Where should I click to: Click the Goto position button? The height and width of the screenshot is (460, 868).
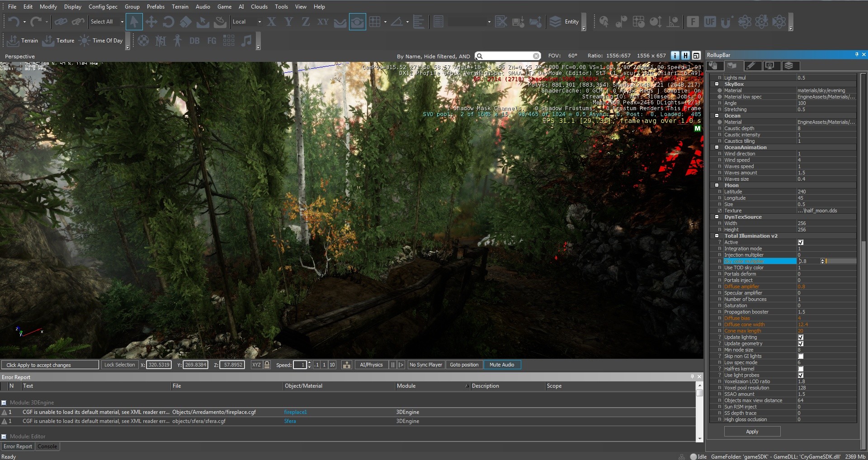pos(464,364)
